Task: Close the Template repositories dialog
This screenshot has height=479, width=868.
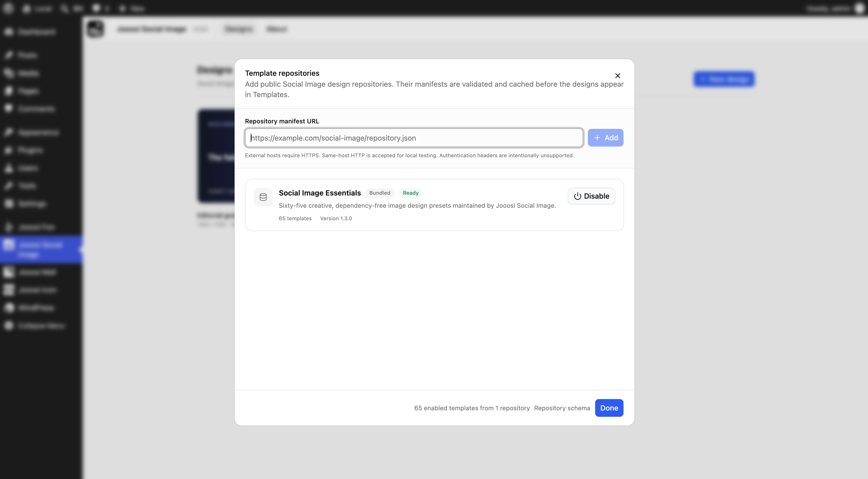Action: [618, 76]
